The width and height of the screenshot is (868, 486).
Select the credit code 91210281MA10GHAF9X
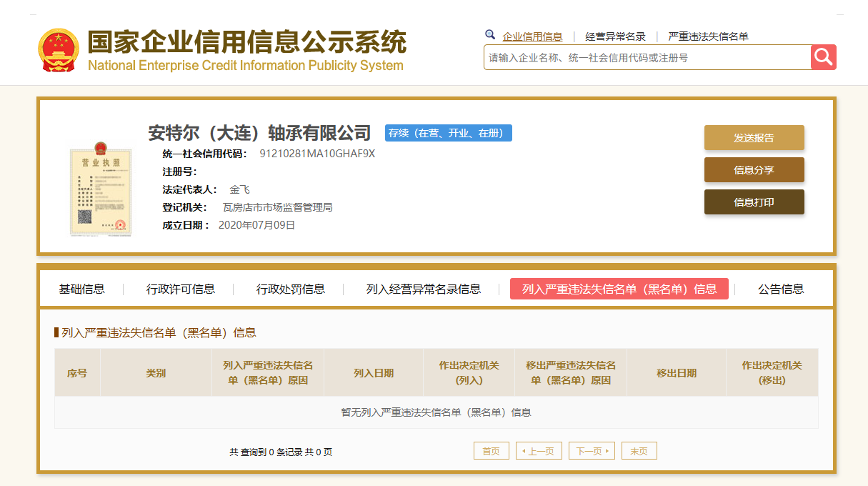317,154
